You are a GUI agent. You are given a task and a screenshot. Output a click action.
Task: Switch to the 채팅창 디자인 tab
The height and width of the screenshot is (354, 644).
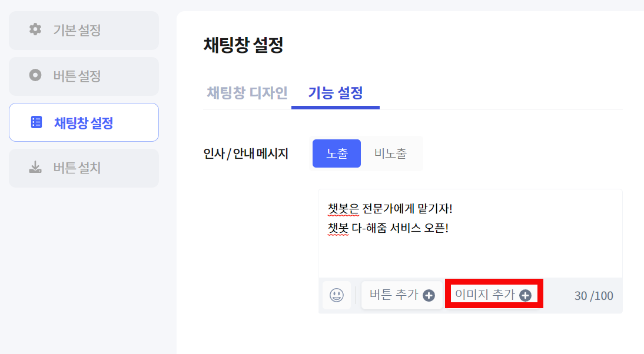coord(247,93)
